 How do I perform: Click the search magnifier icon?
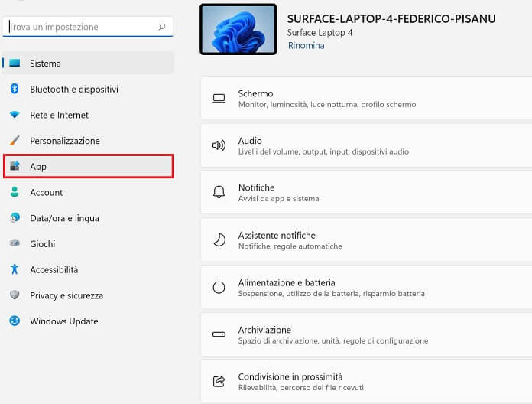[x=162, y=27]
